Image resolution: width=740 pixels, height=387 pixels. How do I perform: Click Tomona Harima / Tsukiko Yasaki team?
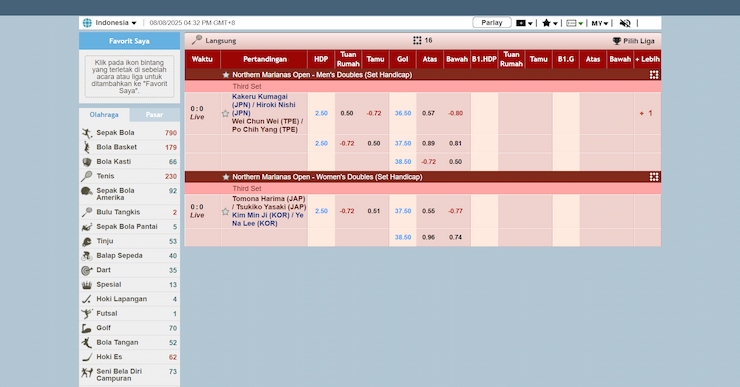tap(269, 203)
